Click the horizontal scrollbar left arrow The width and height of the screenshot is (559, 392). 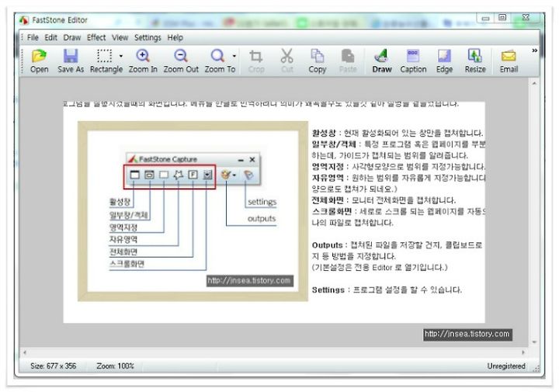coord(25,352)
